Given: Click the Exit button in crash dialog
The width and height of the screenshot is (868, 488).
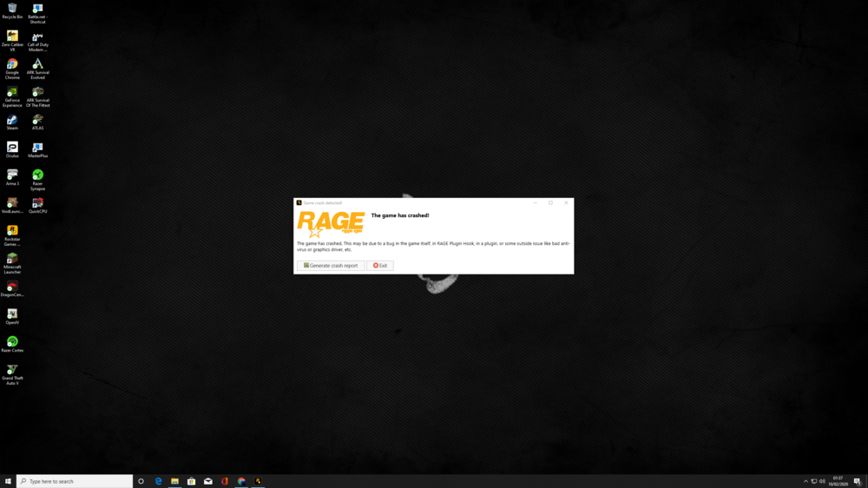Looking at the screenshot, I should 380,266.
